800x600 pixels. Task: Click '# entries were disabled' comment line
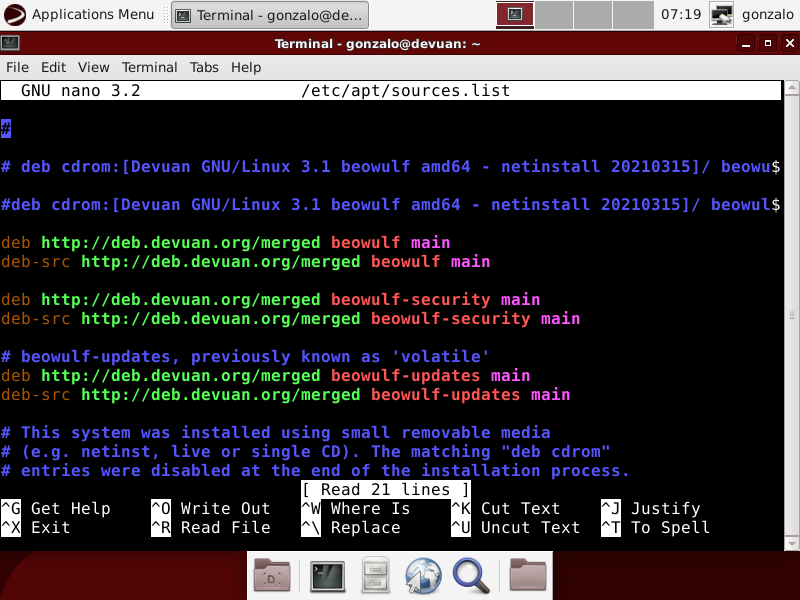(x=315, y=471)
